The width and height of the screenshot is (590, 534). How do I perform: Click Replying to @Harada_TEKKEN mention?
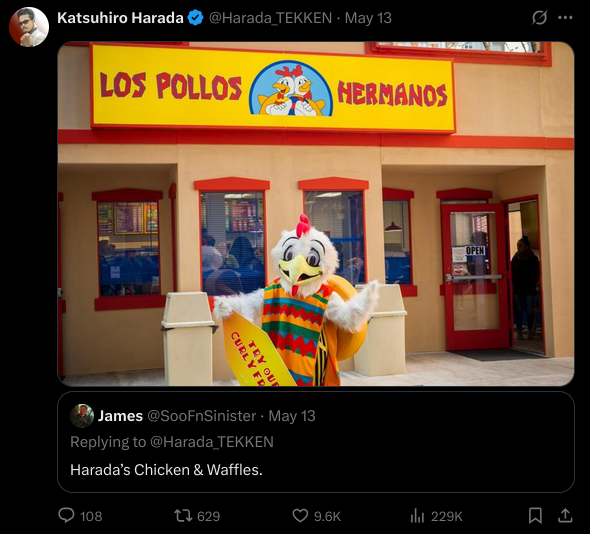pos(212,442)
